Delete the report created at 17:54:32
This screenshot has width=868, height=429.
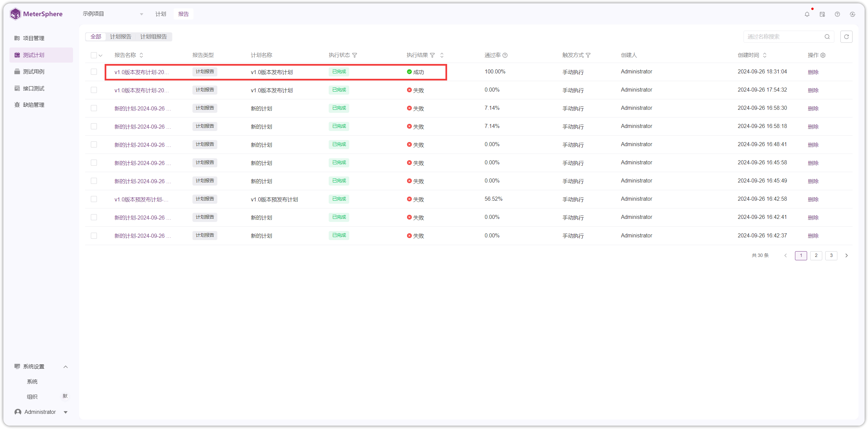click(813, 90)
